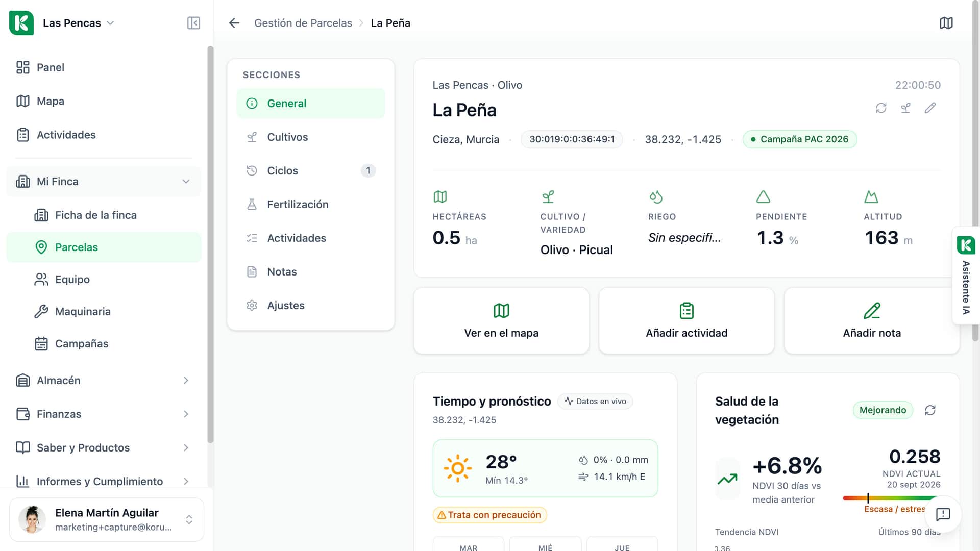Open Maquinaria under Mi Finca
This screenshot has width=980, height=551.
point(104,312)
